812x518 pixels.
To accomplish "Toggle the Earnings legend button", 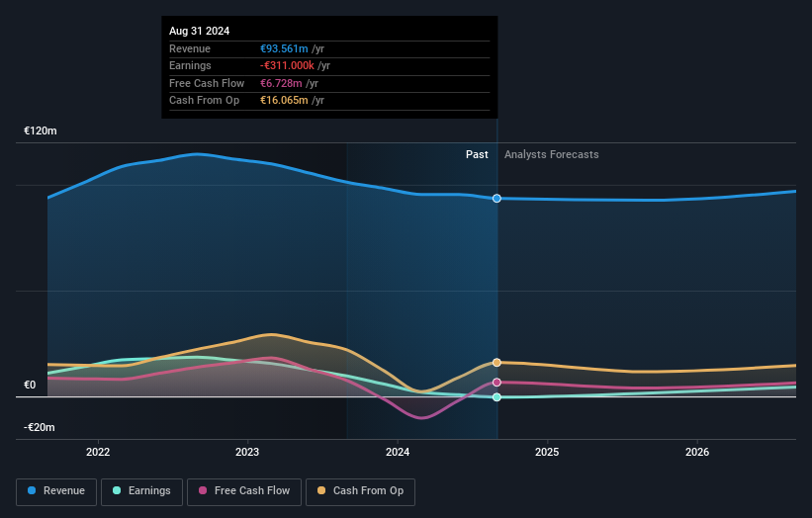I will click(x=141, y=491).
